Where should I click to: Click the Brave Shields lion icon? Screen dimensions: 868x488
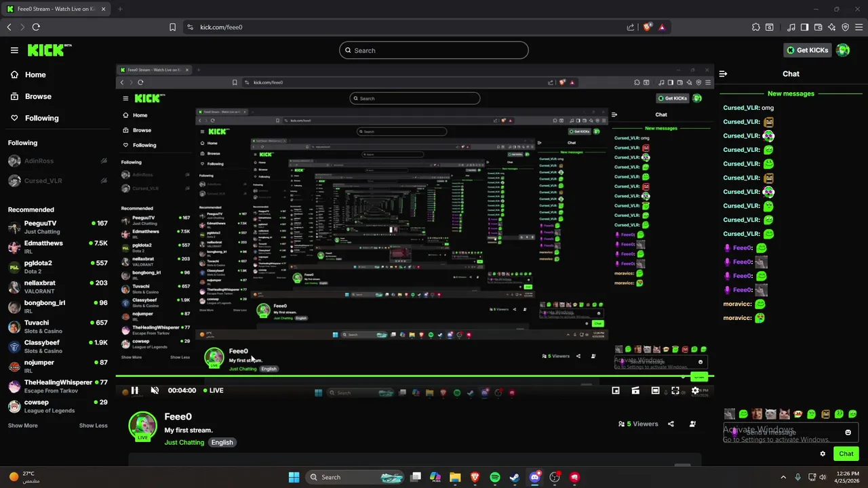click(x=647, y=27)
